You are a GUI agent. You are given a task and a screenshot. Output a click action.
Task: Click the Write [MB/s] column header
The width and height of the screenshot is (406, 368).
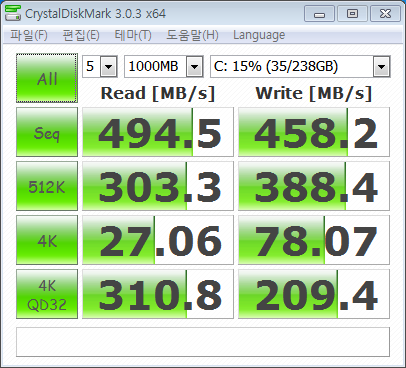[x=314, y=93]
